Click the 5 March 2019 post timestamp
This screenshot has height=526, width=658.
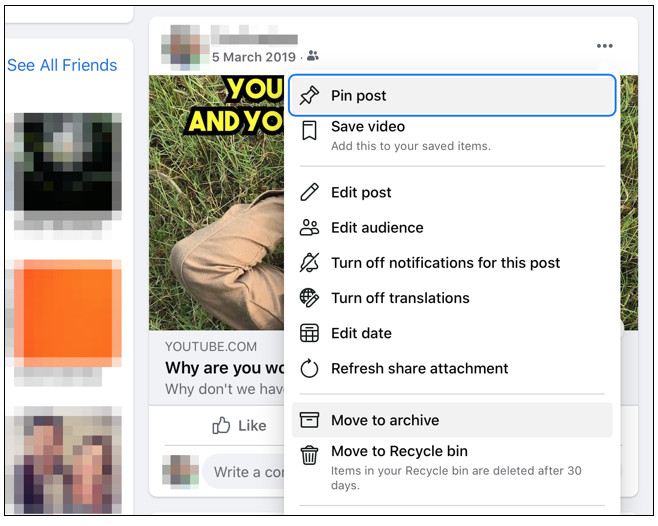coord(253,57)
